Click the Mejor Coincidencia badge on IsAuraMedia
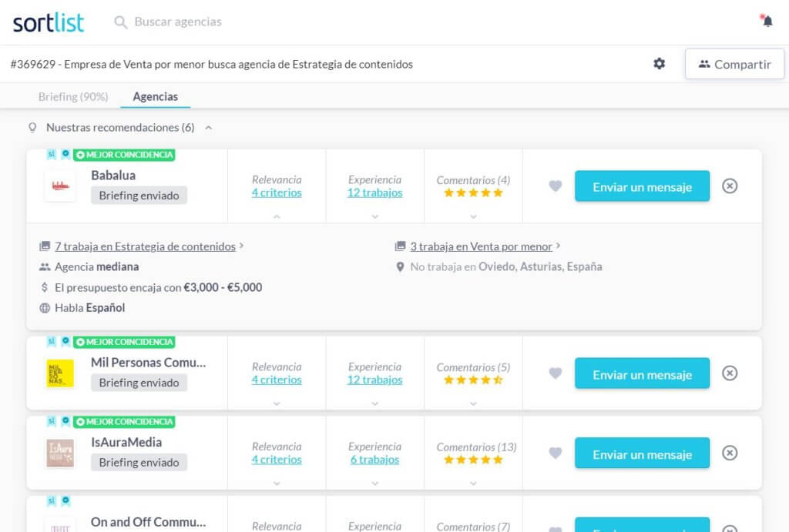 (x=124, y=422)
